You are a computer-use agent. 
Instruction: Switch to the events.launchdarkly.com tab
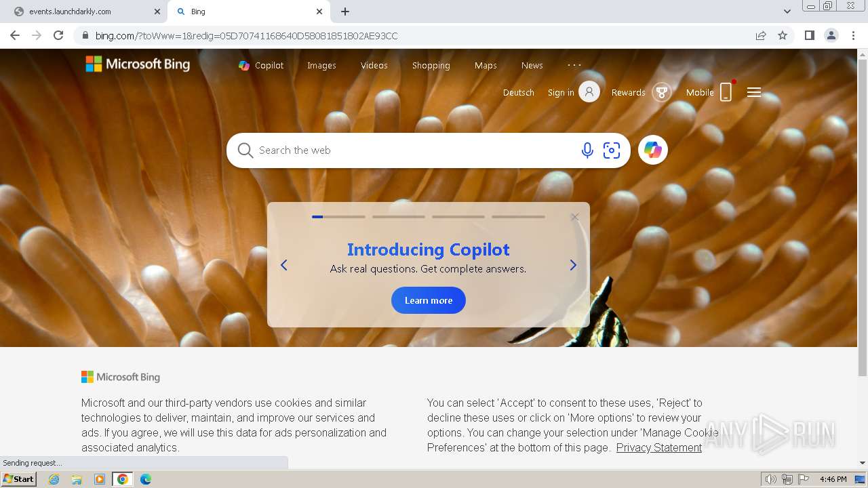(84, 12)
